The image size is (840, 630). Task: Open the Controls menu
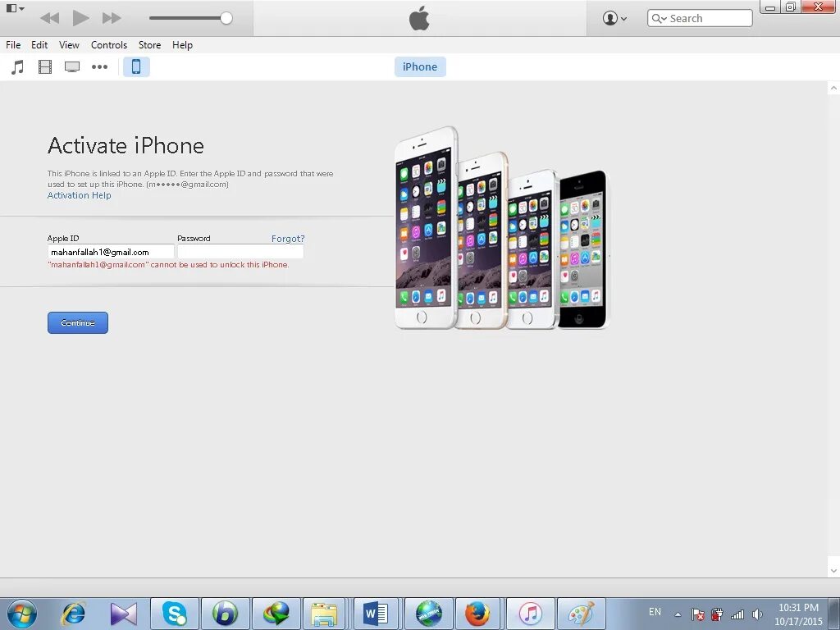[x=109, y=45]
